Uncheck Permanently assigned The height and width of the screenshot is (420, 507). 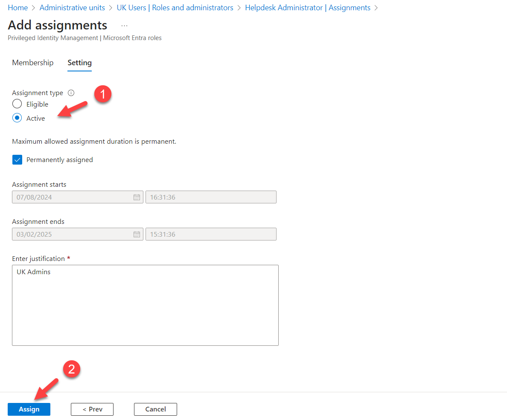[x=17, y=159]
